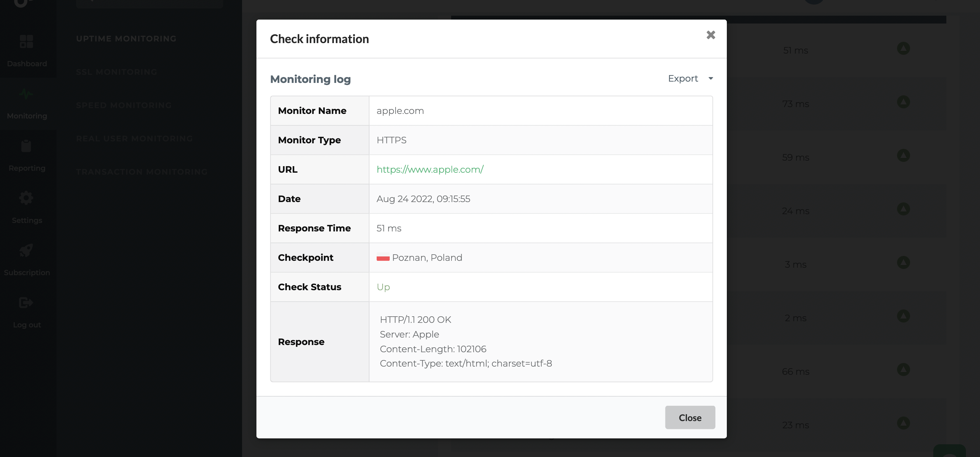The image size is (980, 457).
Task: Open Settings gear icon
Action: [x=26, y=198]
